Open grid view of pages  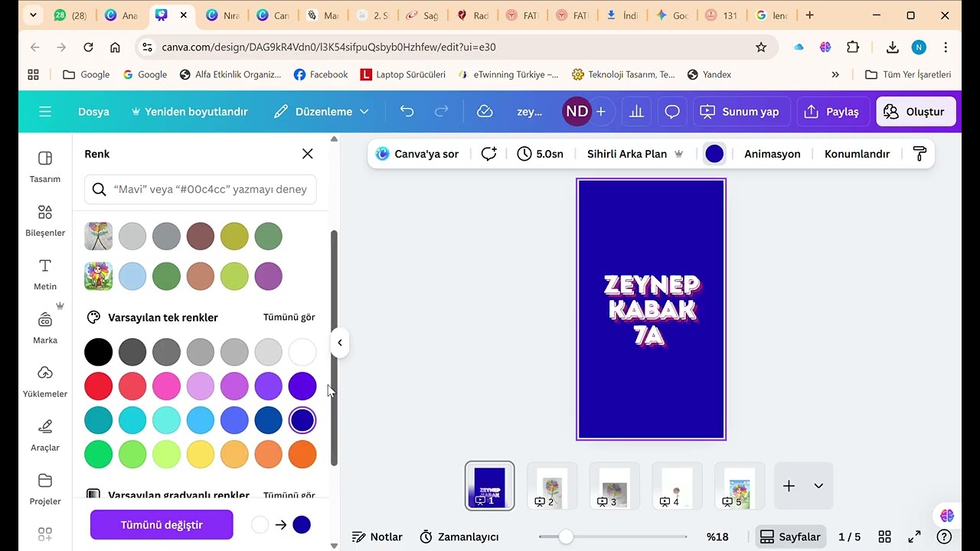884,536
